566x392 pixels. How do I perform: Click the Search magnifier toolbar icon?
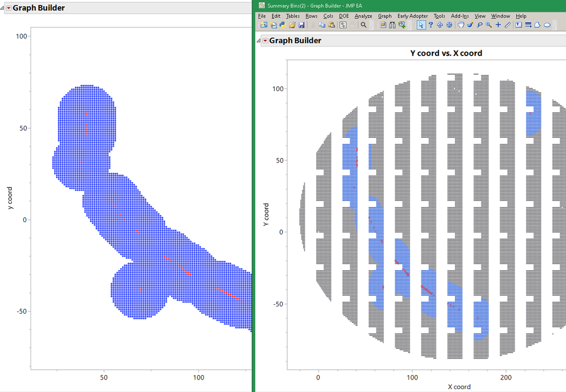point(364,25)
